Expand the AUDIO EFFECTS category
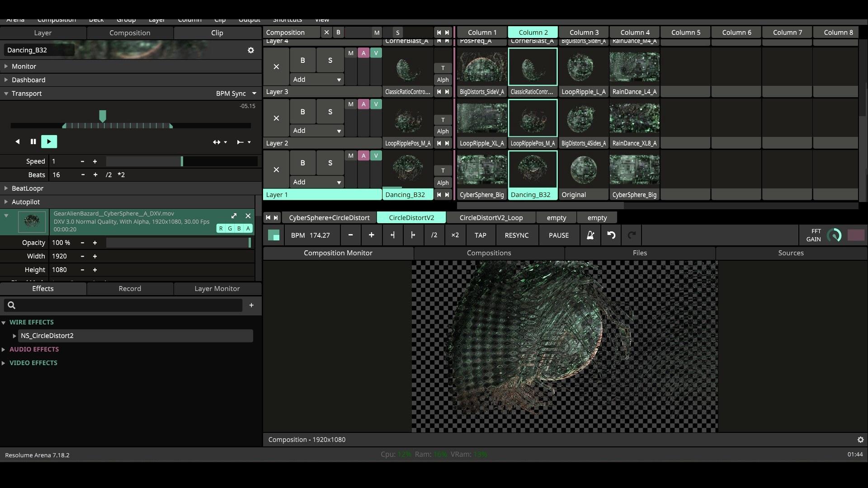The image size is (868, 488). pyautogui.click(x=4, y=349)
